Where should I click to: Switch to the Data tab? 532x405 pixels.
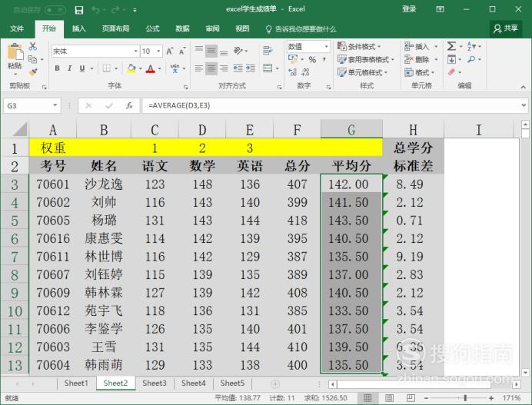tap(182, 28)
